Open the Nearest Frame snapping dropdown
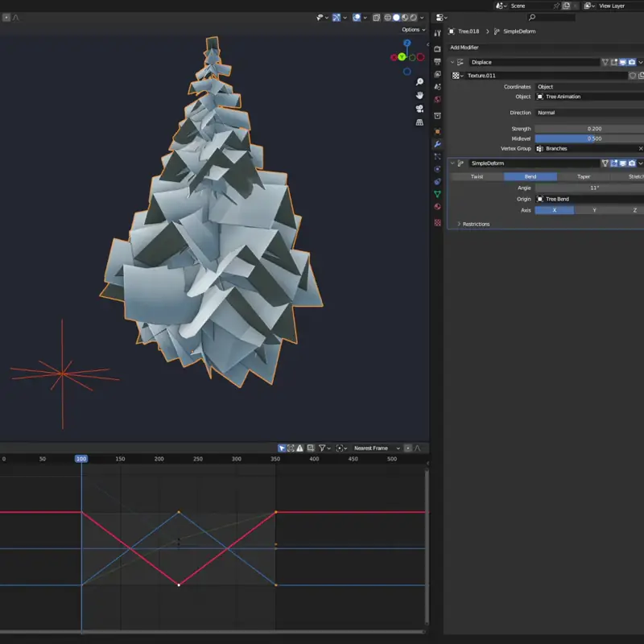Viewport: 644px width, 644px height. [x=374, y=448]
